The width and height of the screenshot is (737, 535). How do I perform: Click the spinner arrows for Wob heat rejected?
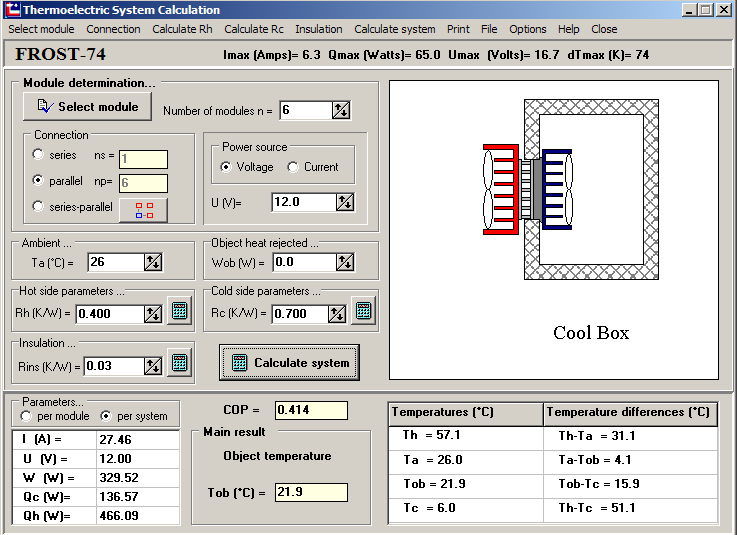tap(345, 263)
